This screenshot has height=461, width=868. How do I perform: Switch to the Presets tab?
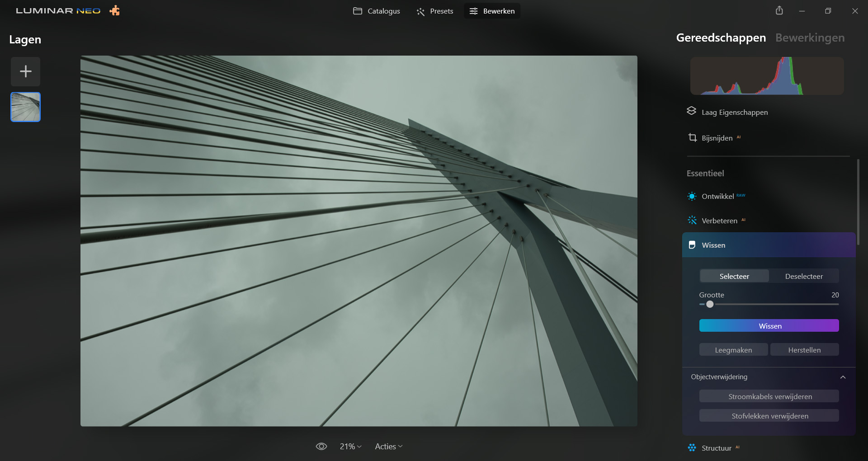click(x=435, y=11)
